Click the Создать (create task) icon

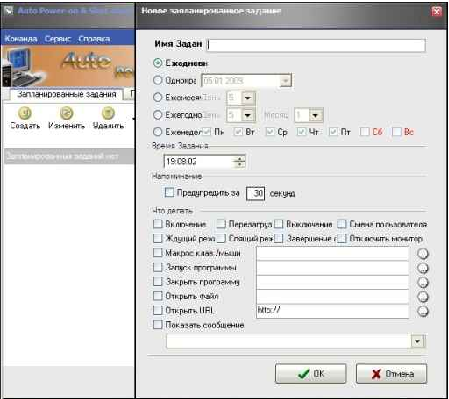25,113
